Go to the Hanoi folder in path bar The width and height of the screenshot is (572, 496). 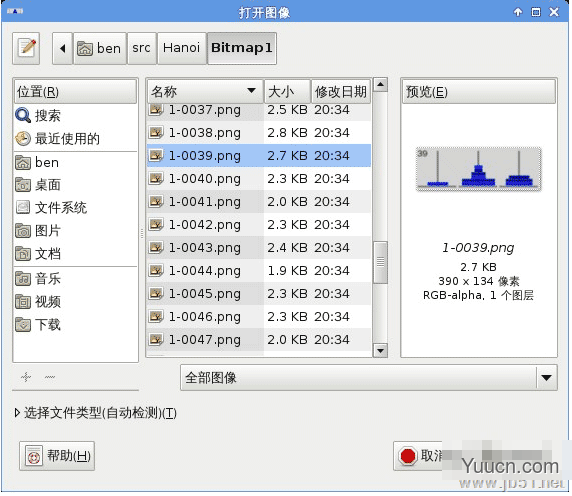click(x=182, y=49)
